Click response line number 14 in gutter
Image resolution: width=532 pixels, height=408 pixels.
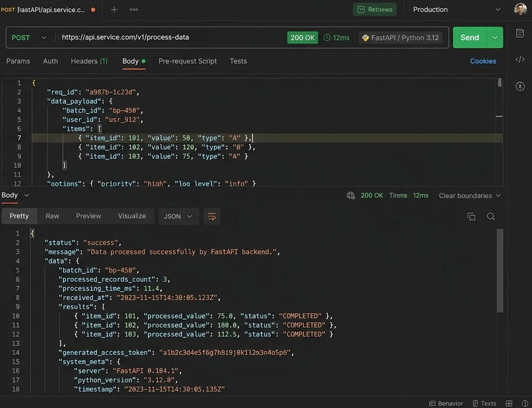(16, 352)
